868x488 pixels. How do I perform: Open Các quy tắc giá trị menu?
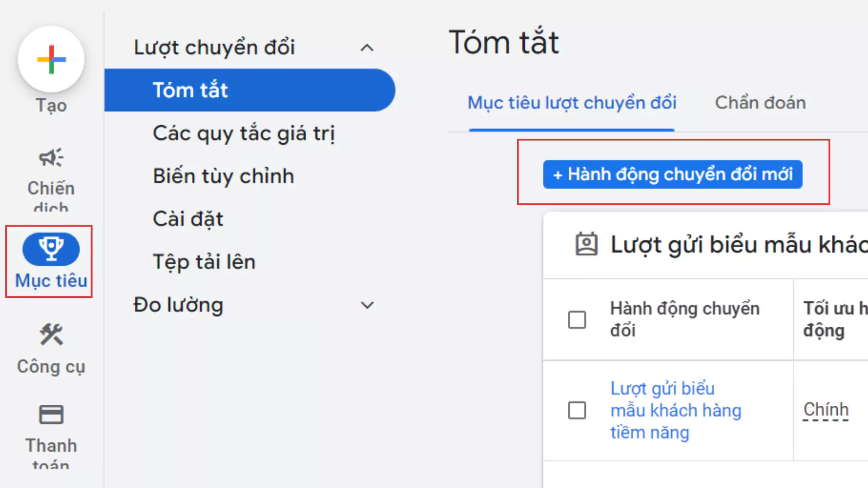coord(244,133)
